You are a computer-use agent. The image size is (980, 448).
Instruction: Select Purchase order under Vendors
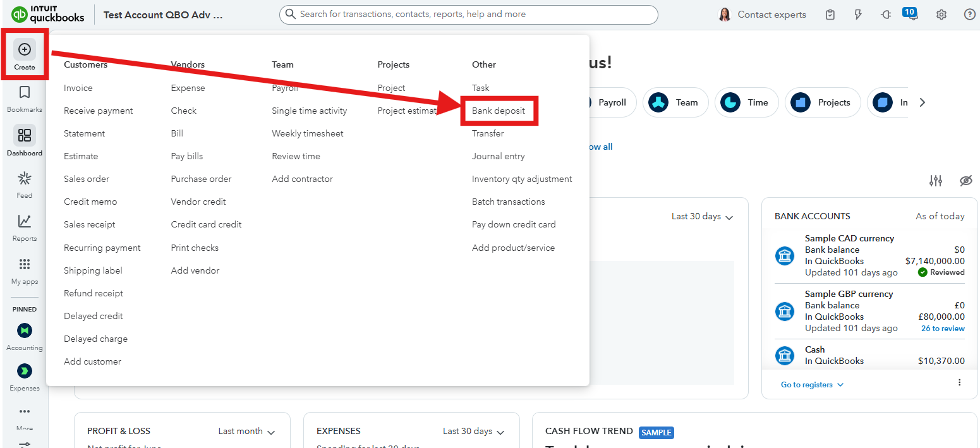pos(201,179)
